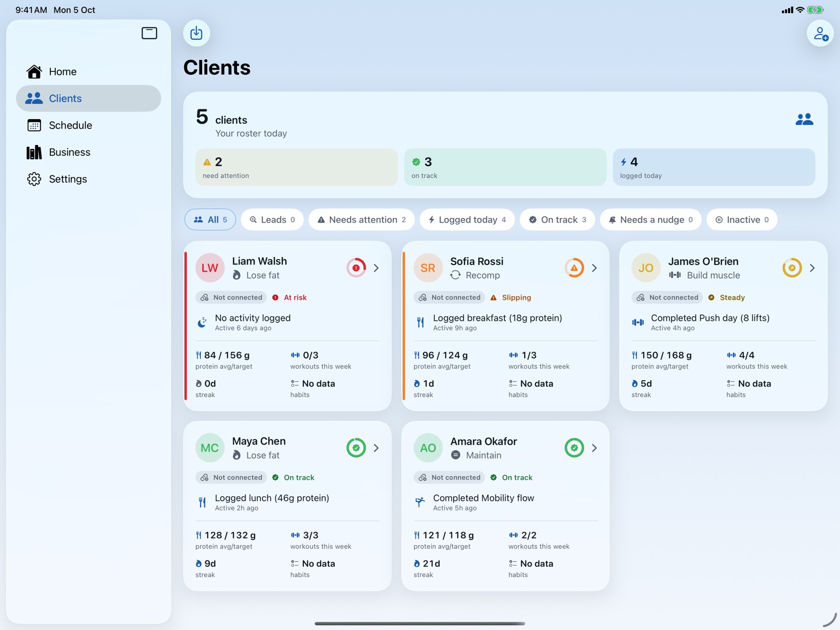This screenshot has width=840, height=630.
Task: Select the Leads filter chip
Action: (272, 219)
